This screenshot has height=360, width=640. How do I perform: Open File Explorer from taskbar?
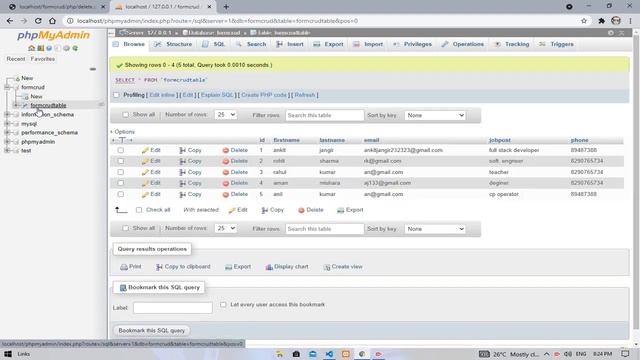pyautogui.click(x=280, y=354)
